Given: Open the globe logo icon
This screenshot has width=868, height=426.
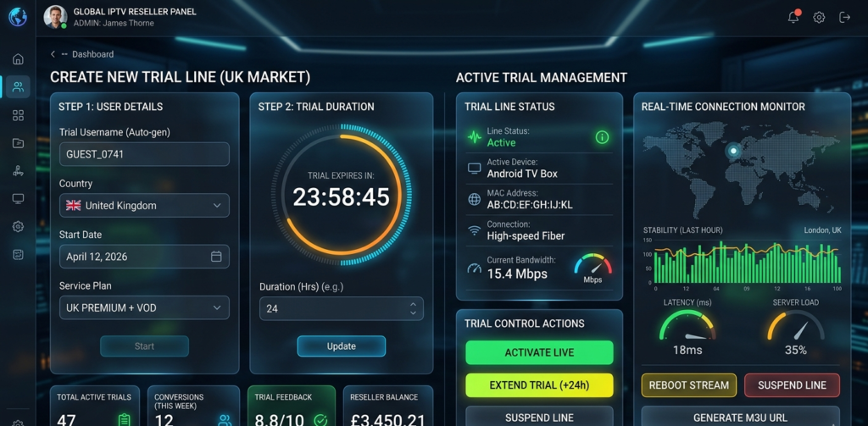Looking at the screenshot, I should 17,17.
